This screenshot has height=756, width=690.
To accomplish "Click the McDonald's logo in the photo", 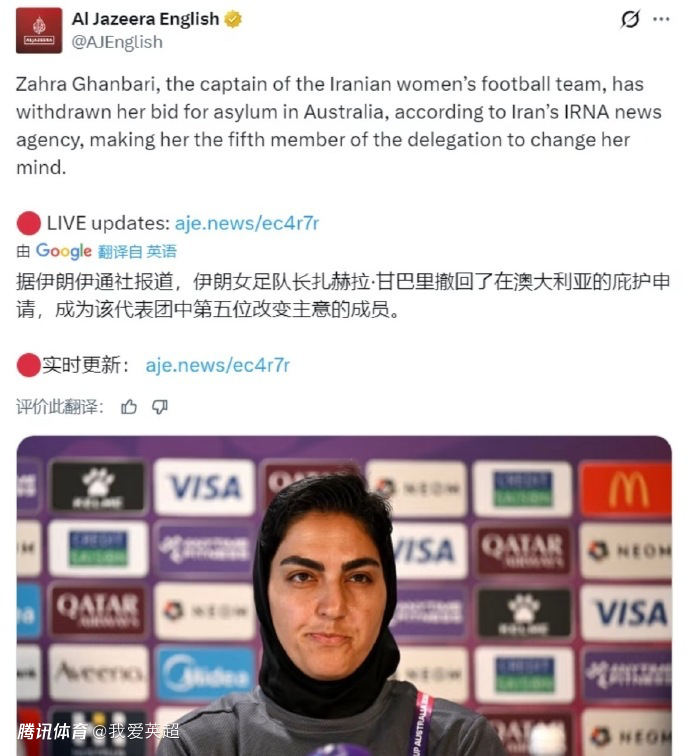I will (625, 489).
